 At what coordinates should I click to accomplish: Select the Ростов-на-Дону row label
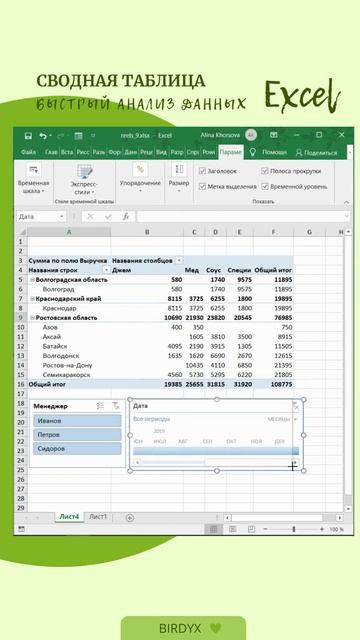coord(67,365)
